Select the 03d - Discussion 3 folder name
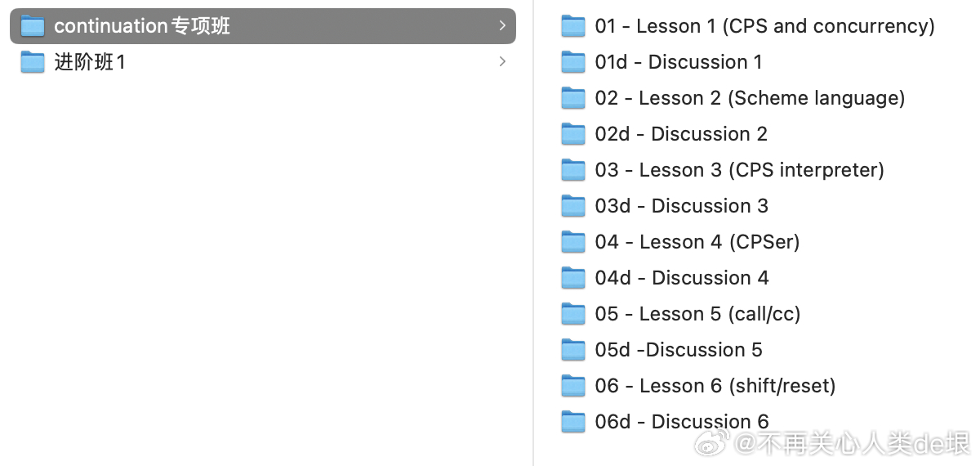980x466 pixels. [x=681, y=206]
